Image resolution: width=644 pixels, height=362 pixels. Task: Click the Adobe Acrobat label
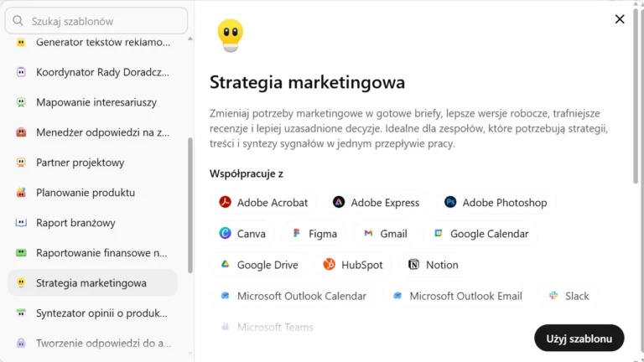tap(273, 203)
